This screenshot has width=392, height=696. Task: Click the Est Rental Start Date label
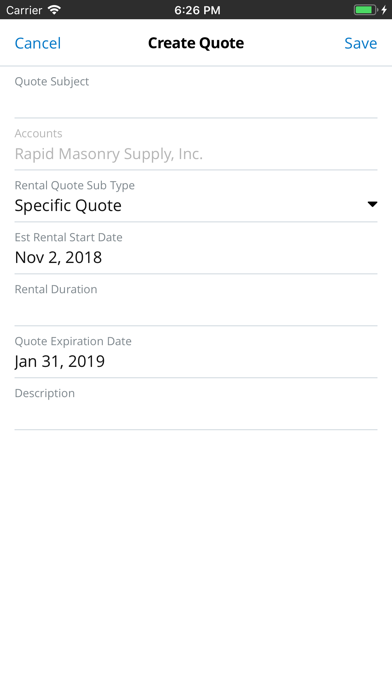pyautogui.click(x=68, y=237)
